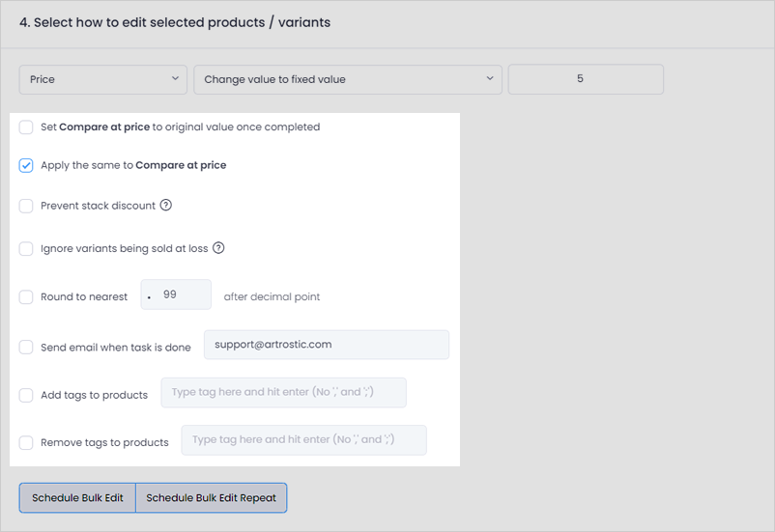Viewport: 775px width, 532px height.
Task: Click Schedule Bulk Edit button
Action: click(77, 498)
